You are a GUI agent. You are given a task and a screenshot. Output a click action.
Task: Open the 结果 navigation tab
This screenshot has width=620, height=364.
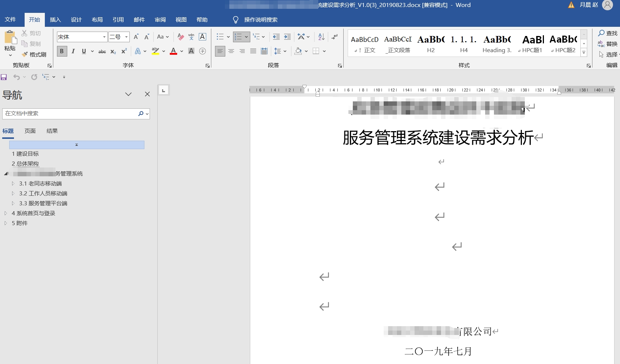(x=52, y=131)
